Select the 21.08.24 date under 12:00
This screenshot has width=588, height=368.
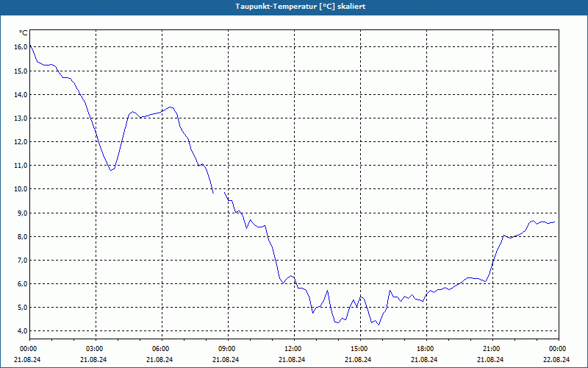point(292,359)
